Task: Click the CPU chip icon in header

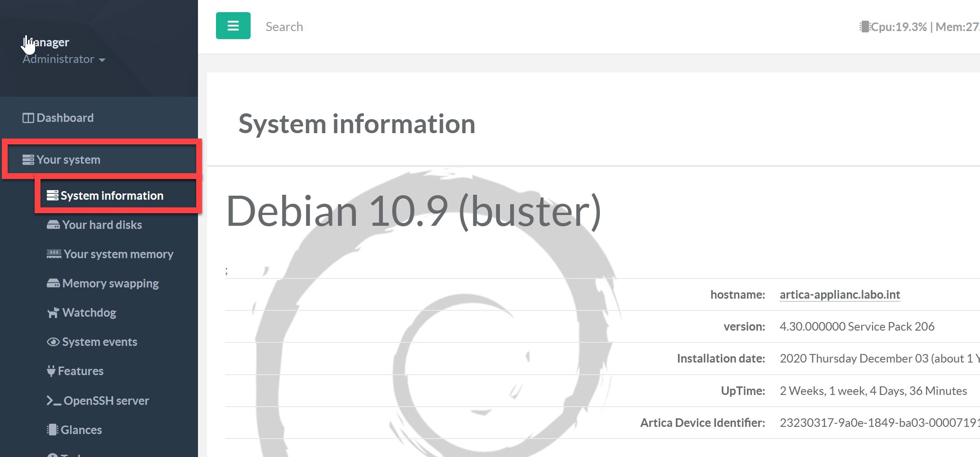Action: point(864,27)
